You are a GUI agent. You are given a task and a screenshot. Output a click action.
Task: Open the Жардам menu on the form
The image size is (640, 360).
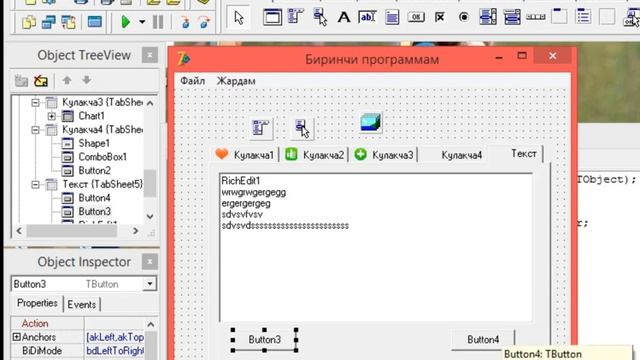point(236,81)
